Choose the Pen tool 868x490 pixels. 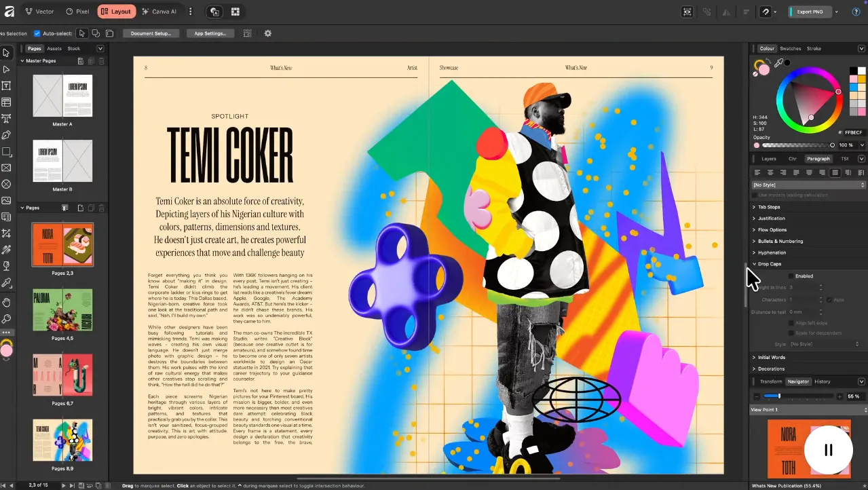click(6, 135)
